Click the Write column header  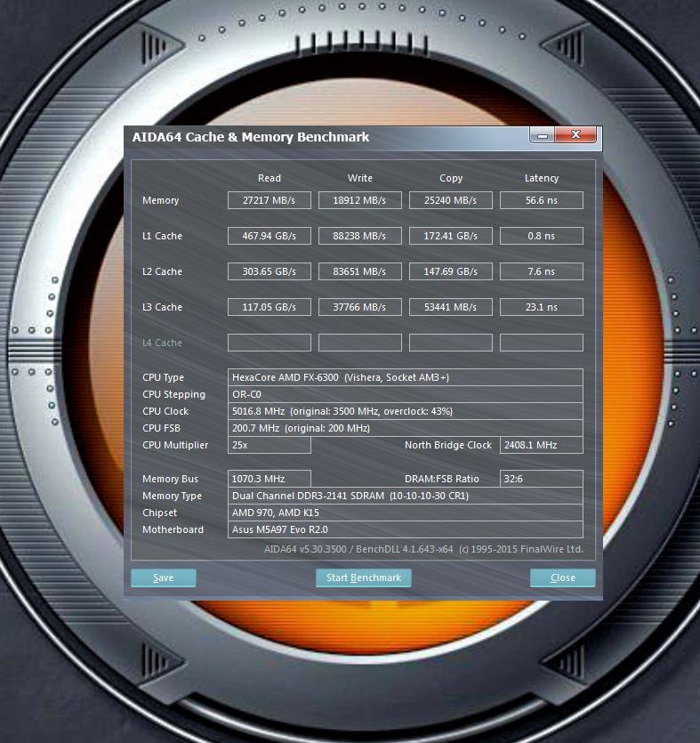click(360, 178)
